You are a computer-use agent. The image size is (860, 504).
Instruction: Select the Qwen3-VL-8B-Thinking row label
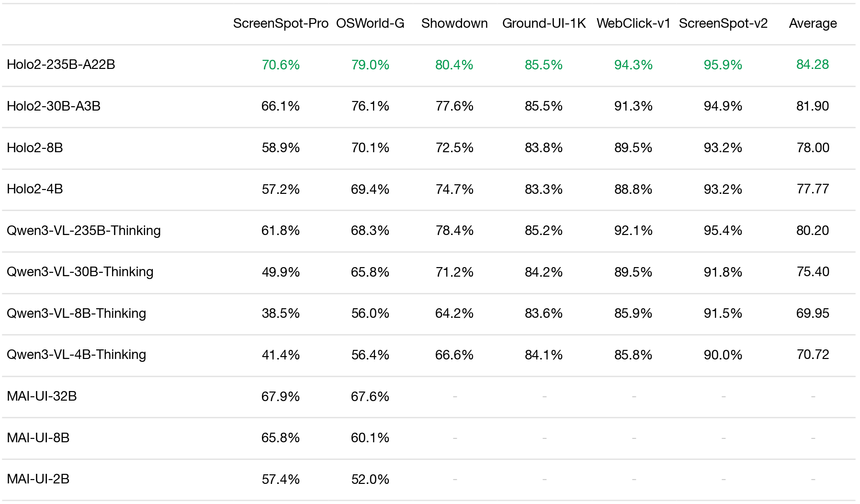point(76,314)
